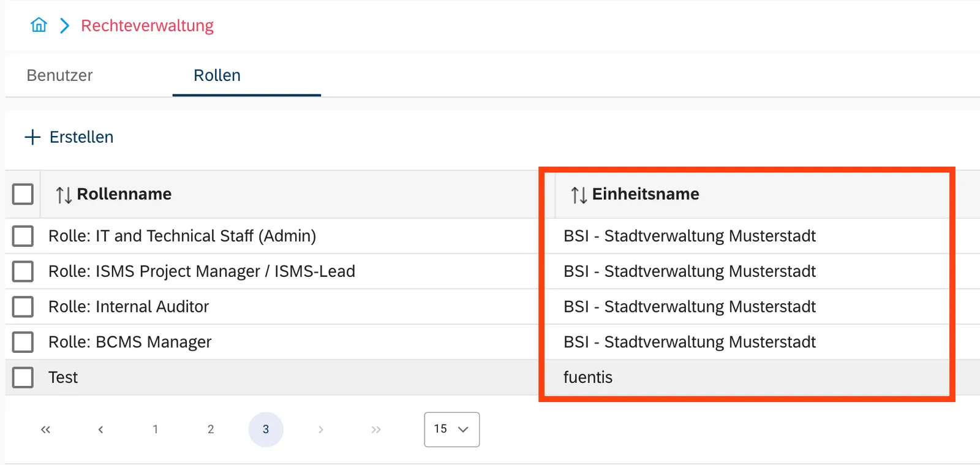Switch to the Benutzer tab
This screenshot has width=980, height=465.
click(59, 75)
